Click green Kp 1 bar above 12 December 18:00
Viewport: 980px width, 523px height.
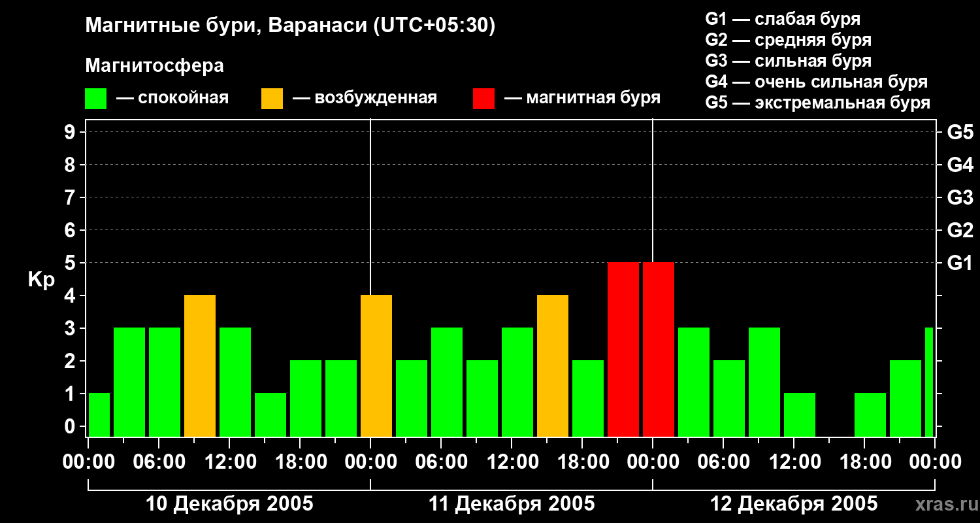click(870, 414)
